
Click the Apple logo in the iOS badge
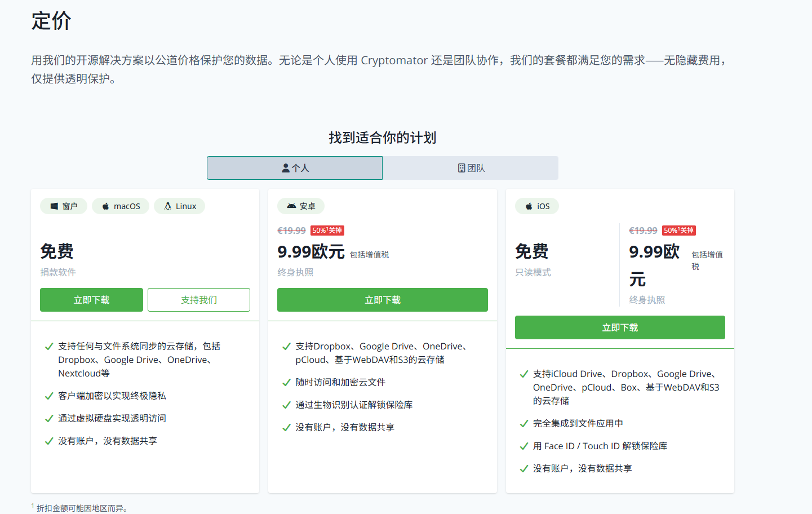click(529, 206)
